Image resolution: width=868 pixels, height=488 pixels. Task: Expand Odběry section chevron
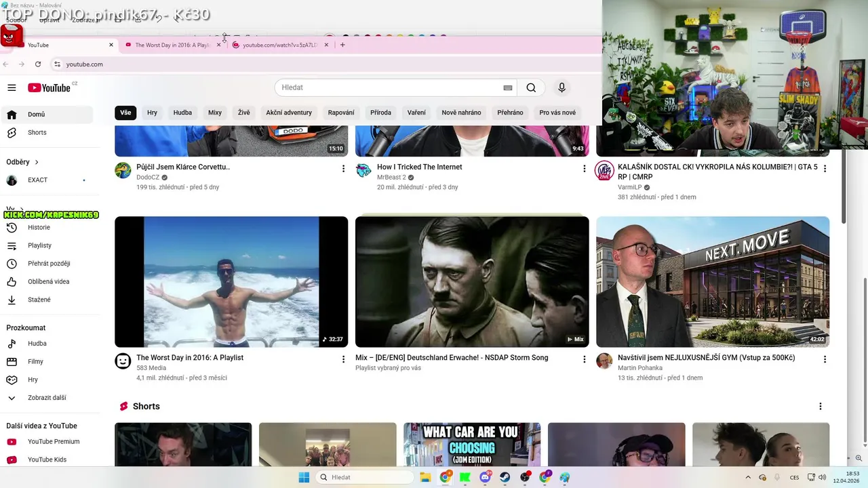[x=37, y=162]
